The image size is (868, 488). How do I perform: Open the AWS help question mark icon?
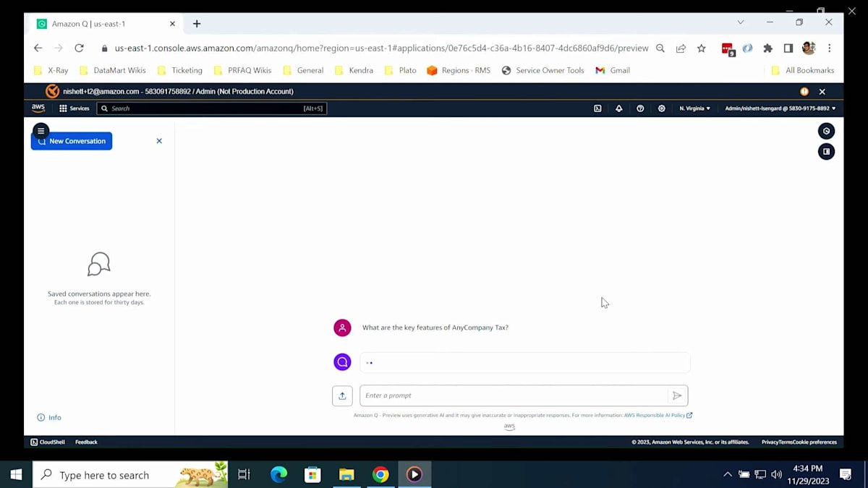pos(640,108)
